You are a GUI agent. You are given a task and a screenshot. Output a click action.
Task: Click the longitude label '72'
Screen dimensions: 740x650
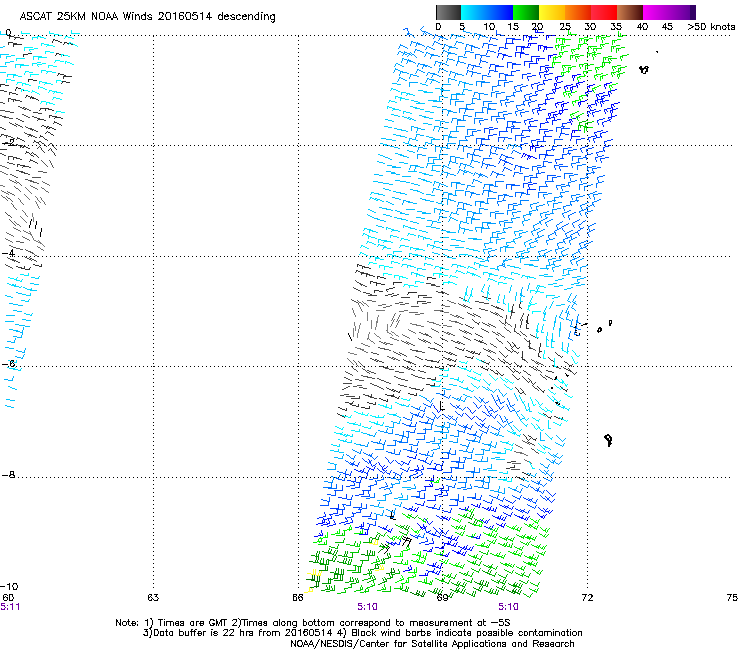tap(587, 598)
